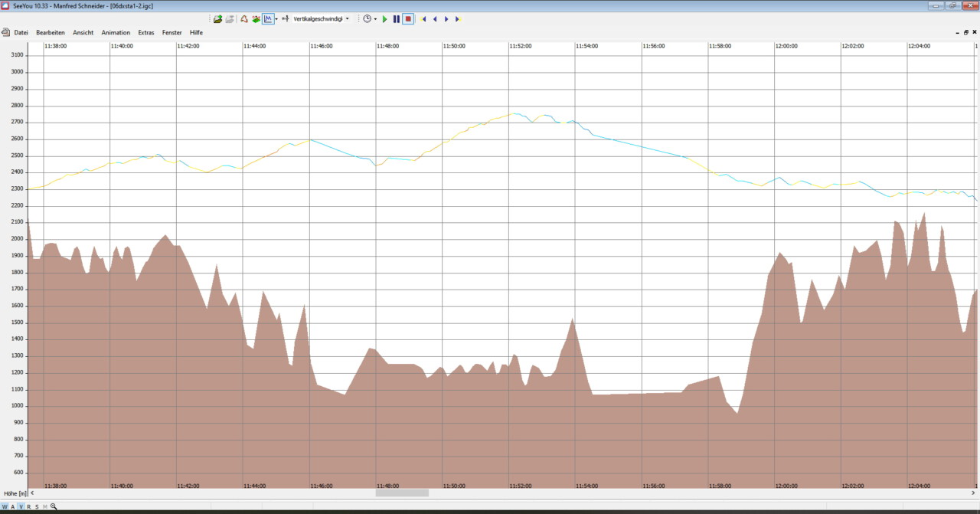Toggle the A status bar button

pos(13,506)
